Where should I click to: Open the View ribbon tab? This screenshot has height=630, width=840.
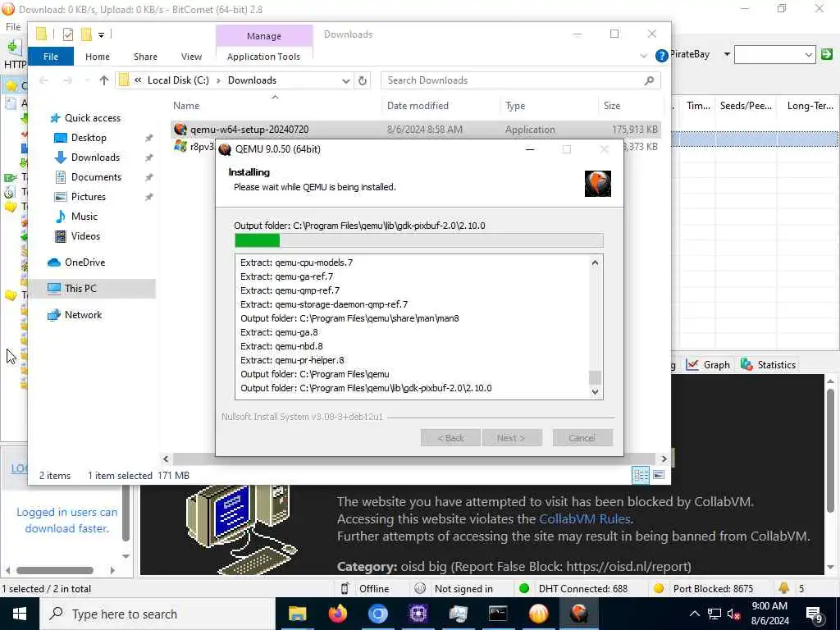tap(191, 57)
